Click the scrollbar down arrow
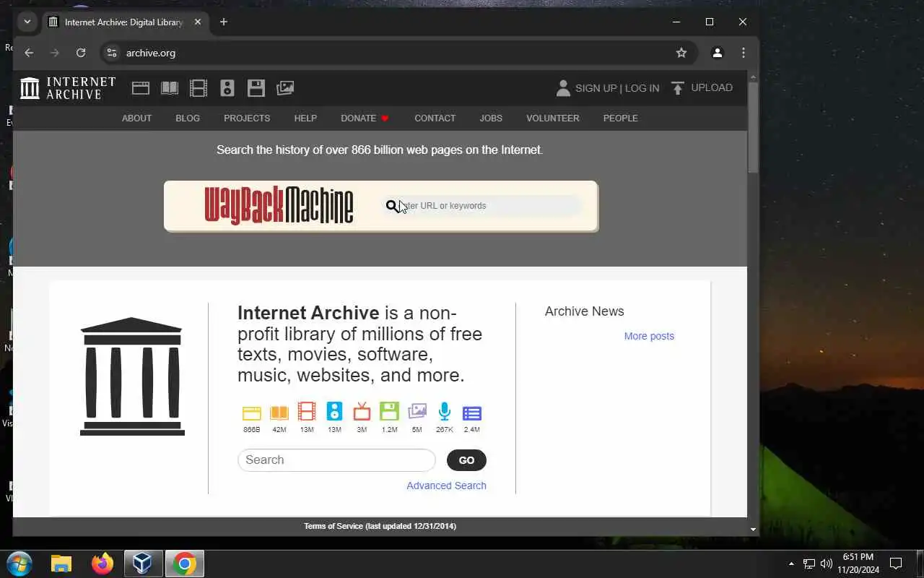The width and height of the screenshot is (924, 578). click(753, 530)
